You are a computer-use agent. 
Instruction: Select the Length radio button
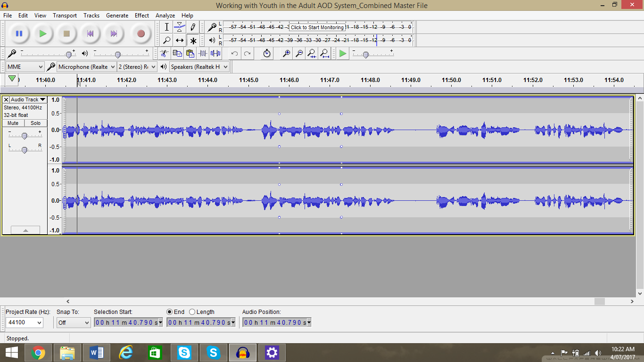(x=192, y=312)
